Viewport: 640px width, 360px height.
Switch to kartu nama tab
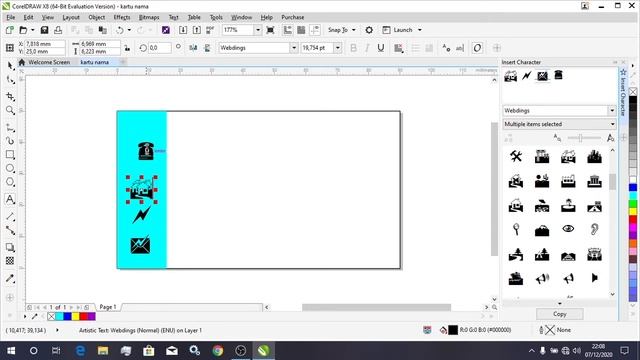click(94, 62)
